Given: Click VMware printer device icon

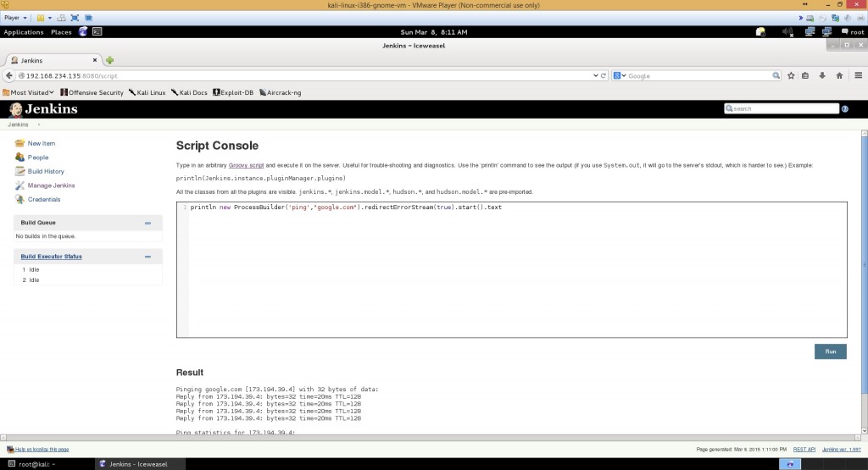Looking at the screenshot, I should click(x=860, y=18).
